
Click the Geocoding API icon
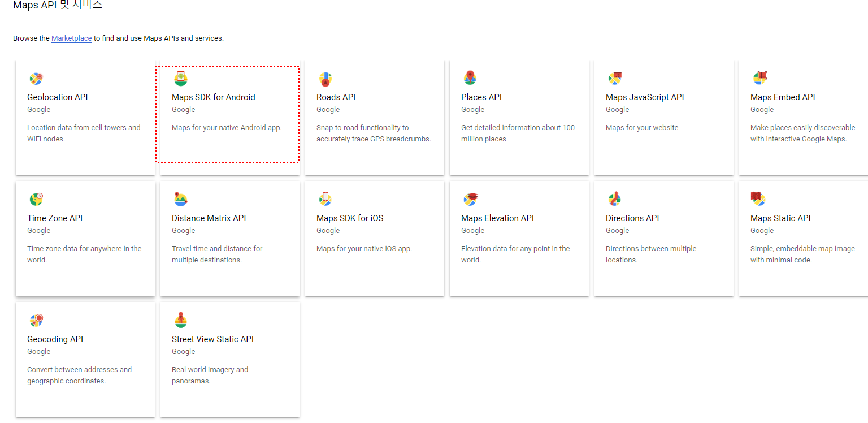(x=36, y=320)
